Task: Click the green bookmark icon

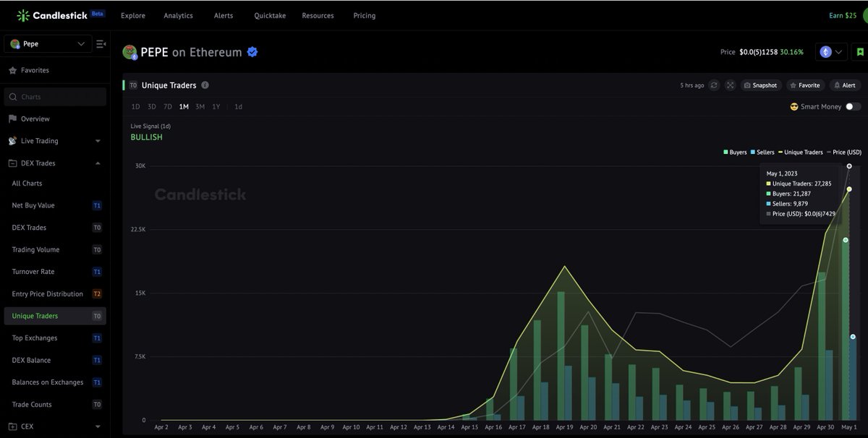Action: click(860, 52)
